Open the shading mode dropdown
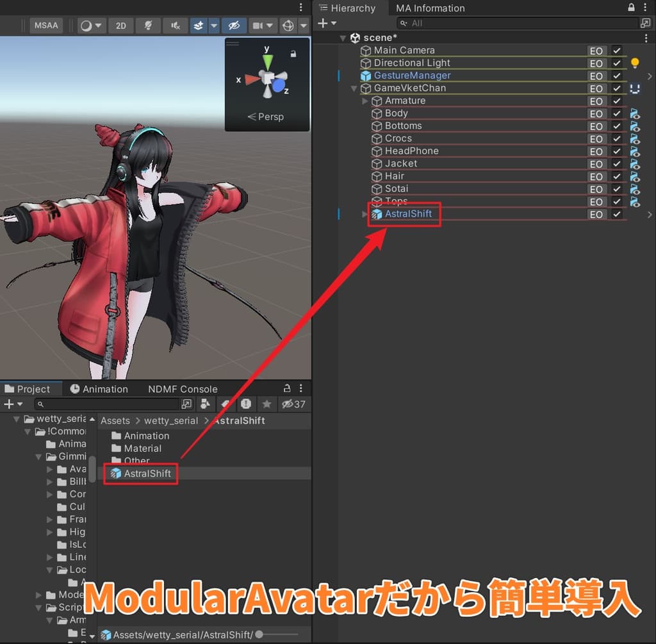Screen dimensions: 656x644 click(x=91, y=26)
